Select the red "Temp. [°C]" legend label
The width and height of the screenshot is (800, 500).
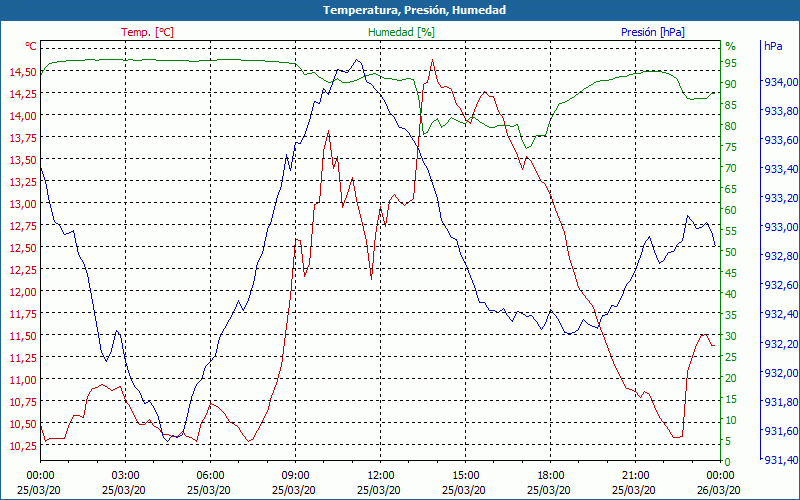[147, 32]
